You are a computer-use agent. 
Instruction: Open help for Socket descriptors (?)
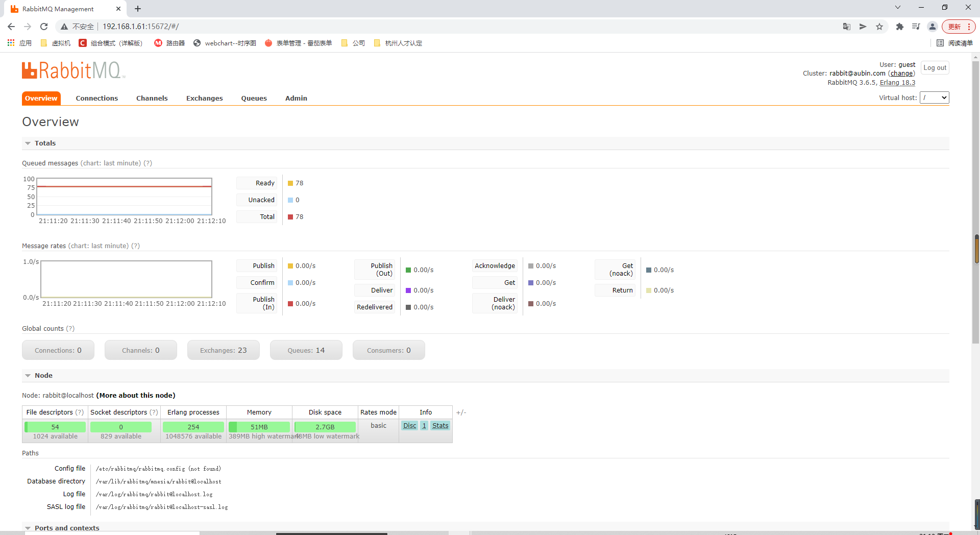(x=154, y=412)
